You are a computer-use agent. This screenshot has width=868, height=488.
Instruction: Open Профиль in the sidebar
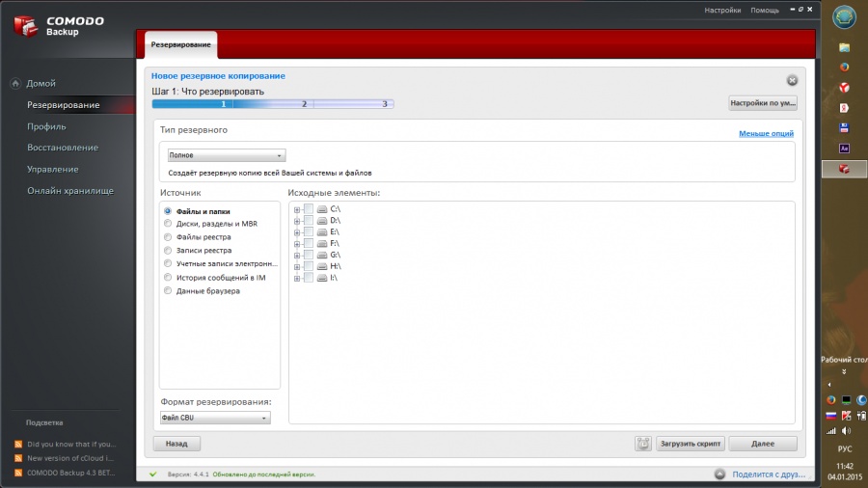pos(46,126)
